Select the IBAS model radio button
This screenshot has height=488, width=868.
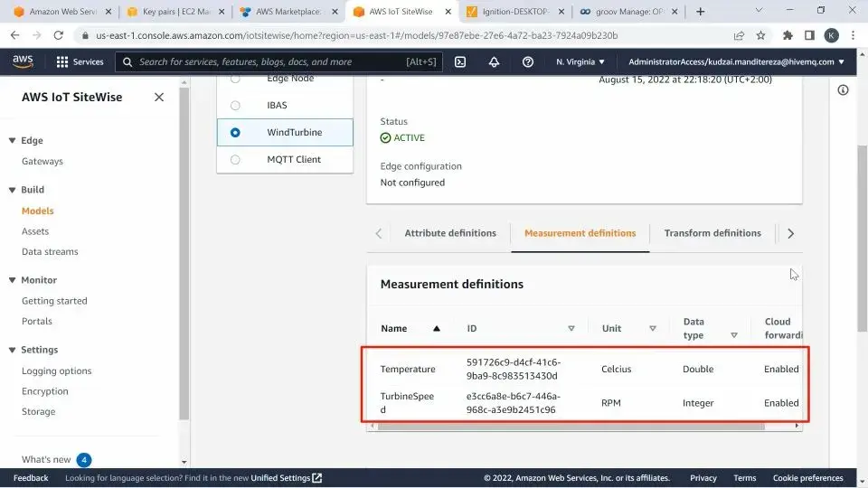click(235, 105)
